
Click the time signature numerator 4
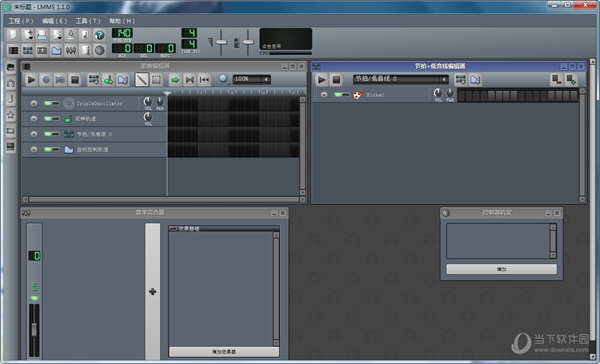tap(189, 33)
